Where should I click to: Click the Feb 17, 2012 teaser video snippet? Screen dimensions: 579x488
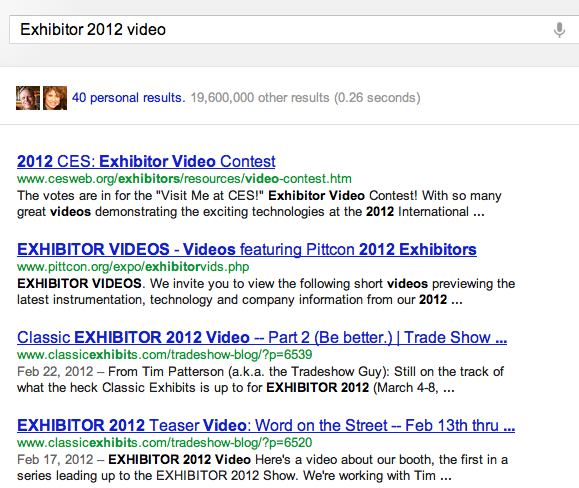coord(263,467)
